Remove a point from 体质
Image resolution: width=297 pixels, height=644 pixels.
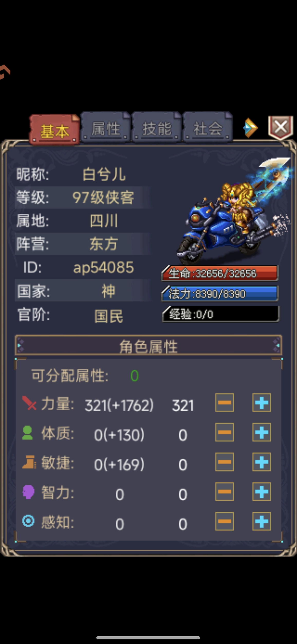(x=225, y=432)
